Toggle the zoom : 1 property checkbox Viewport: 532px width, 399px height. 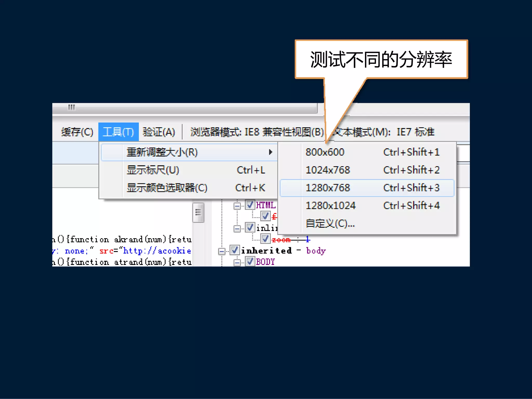[x=265, y=239]
